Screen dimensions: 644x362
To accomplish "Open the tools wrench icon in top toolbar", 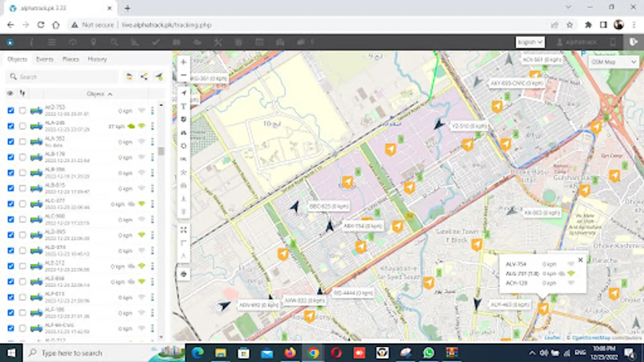I will 218,42.
